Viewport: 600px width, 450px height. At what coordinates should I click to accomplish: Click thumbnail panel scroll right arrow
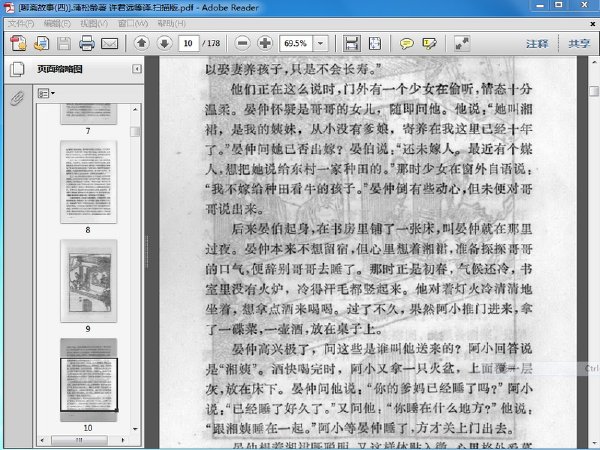(123, 440)
